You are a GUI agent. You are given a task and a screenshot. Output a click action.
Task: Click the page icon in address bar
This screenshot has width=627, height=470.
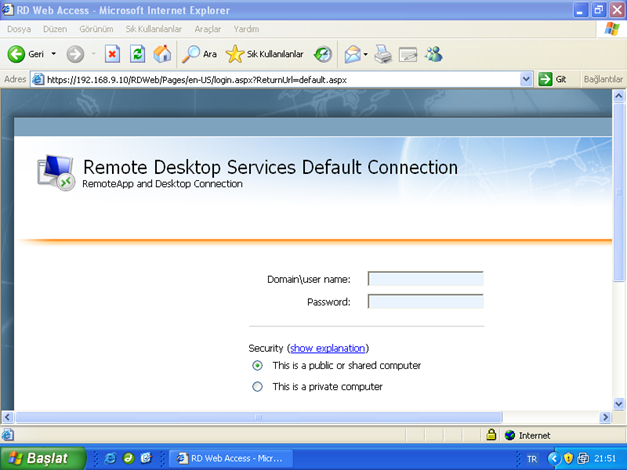tap(38, 79)
